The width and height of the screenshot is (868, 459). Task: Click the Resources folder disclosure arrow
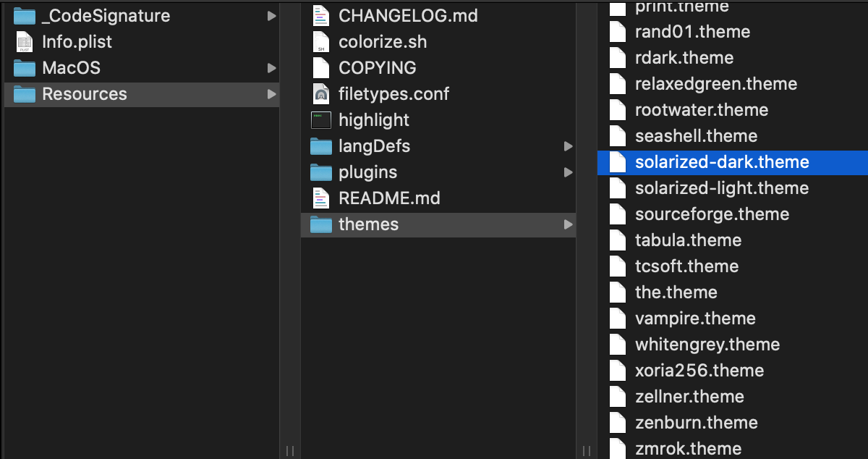click(271, 94)
